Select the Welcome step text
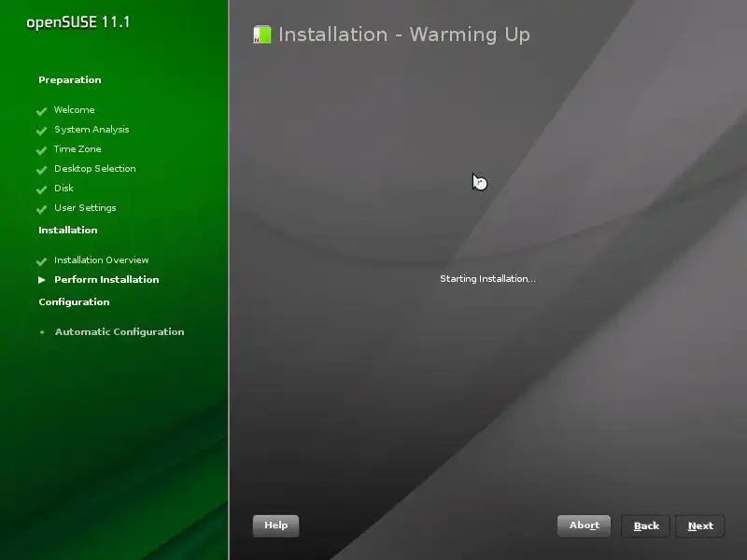The image size is (747, 560). coord(75,109)
